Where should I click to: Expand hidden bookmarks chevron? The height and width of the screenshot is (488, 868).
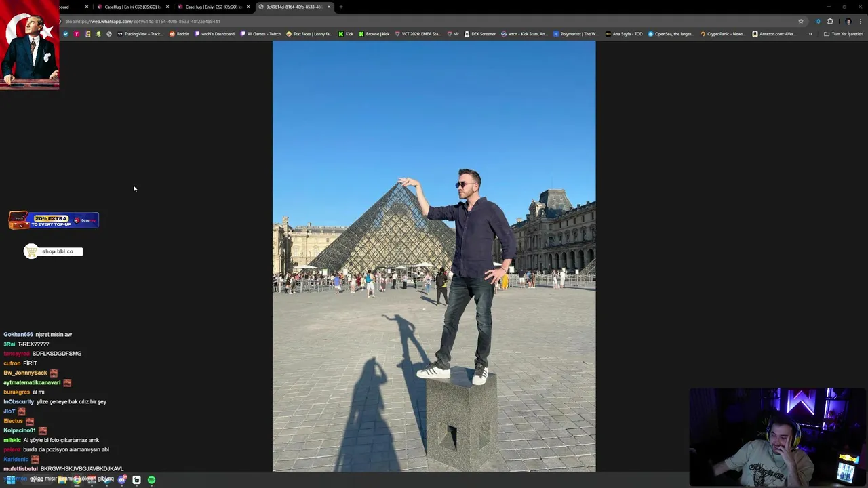click(x=810, y=34)
